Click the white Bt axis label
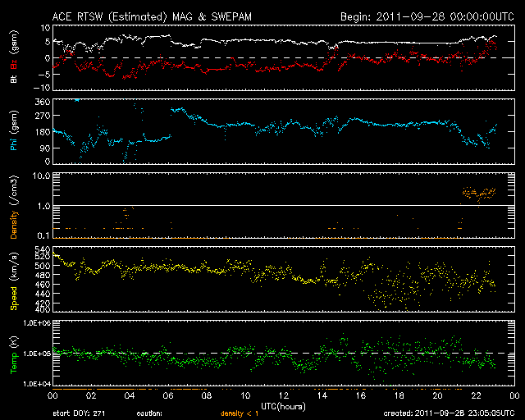Viewport: 525px width, 420px height. point(13,80)
